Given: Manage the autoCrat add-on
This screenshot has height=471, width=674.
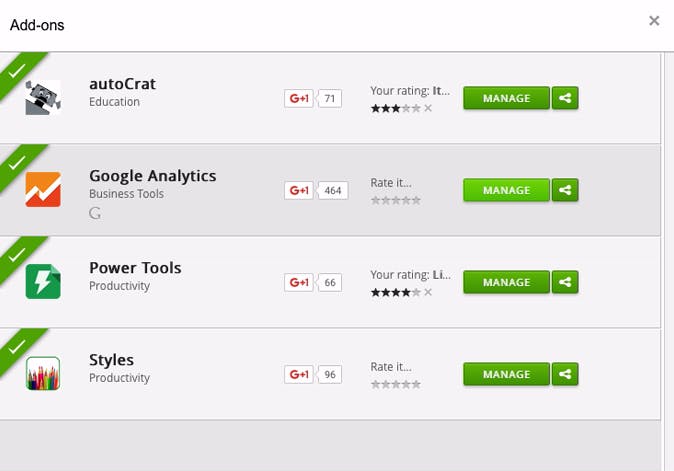Looking at the screenshot, I should [506, 98].
